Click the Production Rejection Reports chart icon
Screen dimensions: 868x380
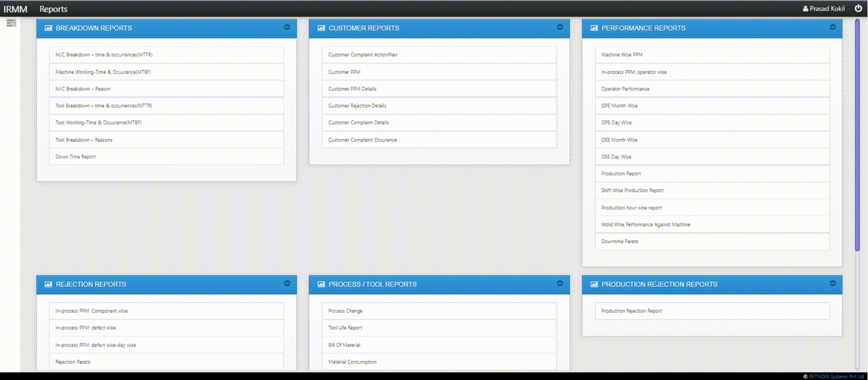click(x=594, y=284)
